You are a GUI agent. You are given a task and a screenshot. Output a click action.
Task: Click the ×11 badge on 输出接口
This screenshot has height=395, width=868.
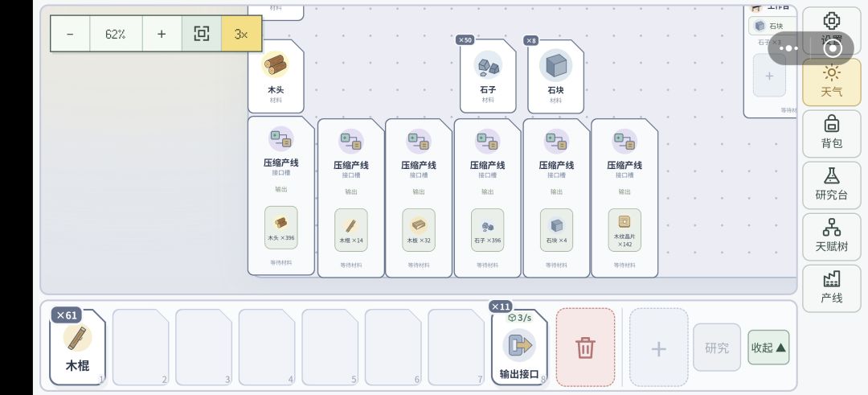[x=501, y=307]
